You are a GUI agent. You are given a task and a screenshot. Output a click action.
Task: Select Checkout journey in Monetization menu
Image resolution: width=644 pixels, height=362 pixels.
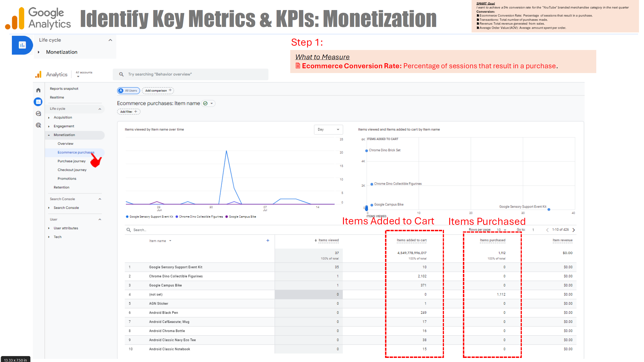tap(72, 170)
